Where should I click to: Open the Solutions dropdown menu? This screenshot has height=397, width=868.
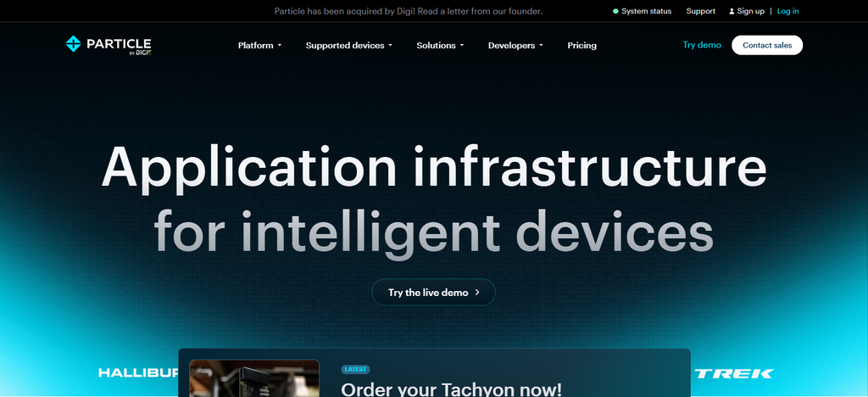(440, 46)
